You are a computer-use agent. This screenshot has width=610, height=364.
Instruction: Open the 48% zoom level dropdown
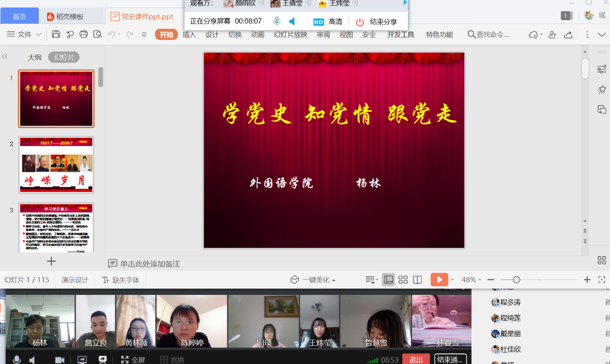point(471,279)
